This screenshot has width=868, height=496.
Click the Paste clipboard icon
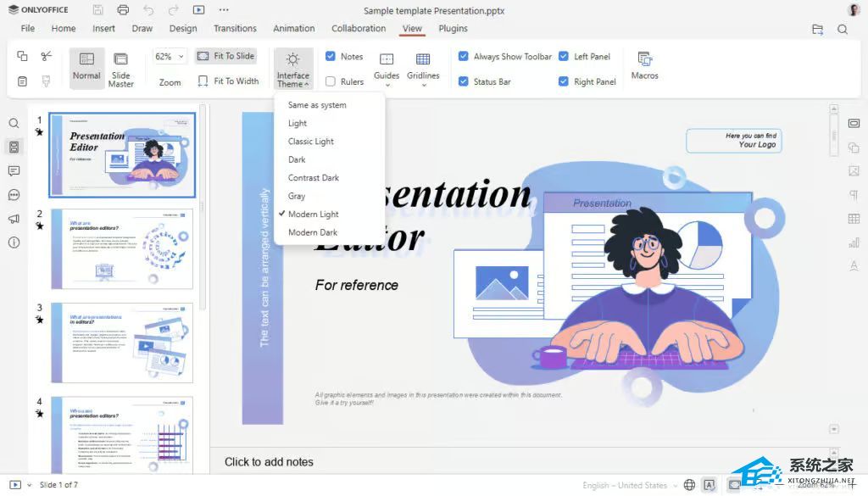point(22,81)
